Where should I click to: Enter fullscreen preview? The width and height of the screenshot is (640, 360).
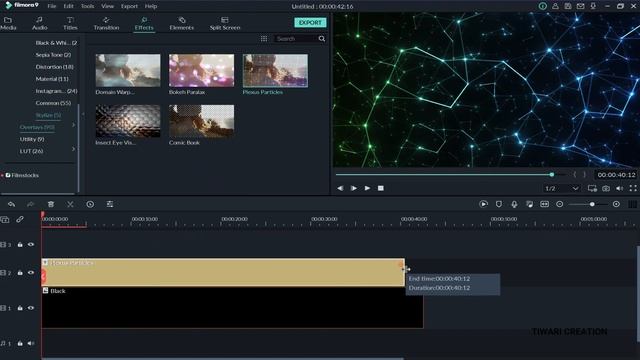633,188
